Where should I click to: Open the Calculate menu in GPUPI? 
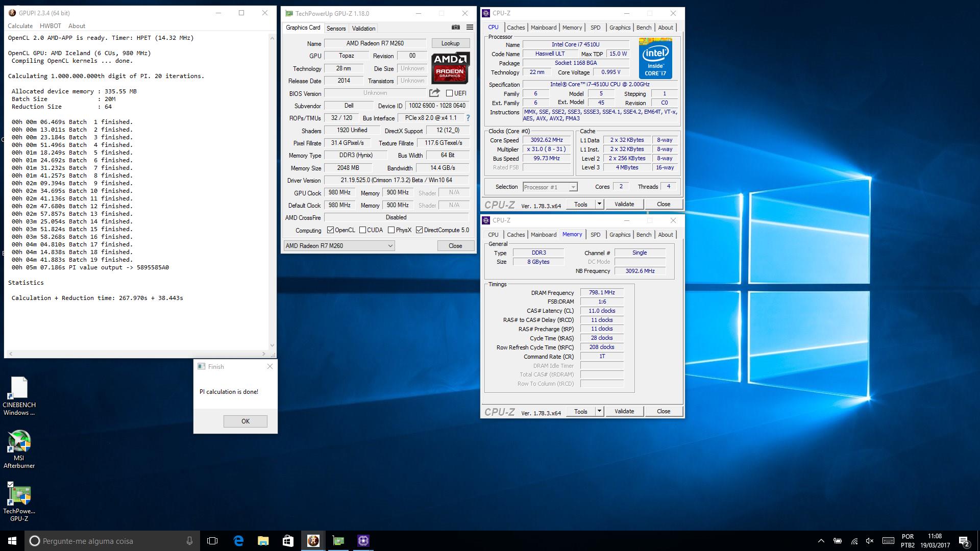[x=20, y=26]
